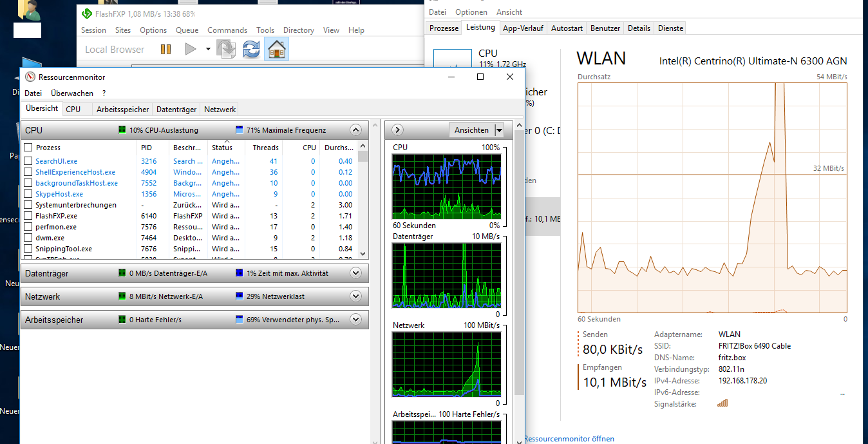Tick the SnippingTool.exe checkbox
The width and height of the screenshot is (868, 444).
28,249
